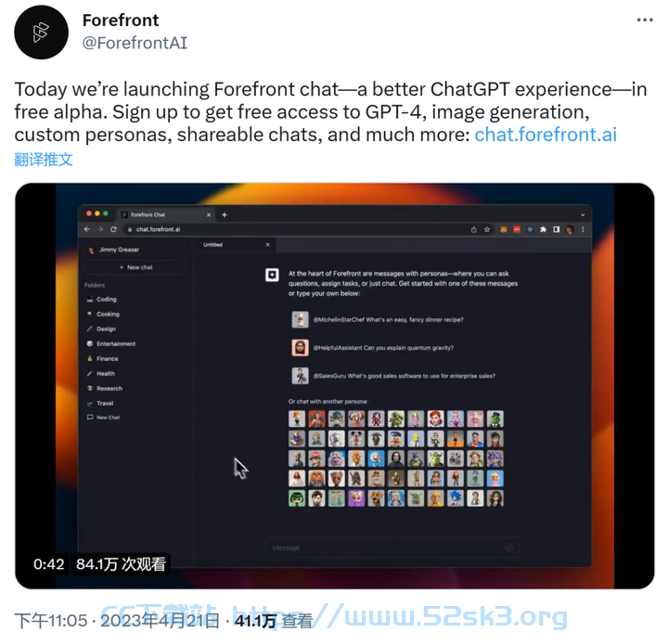Click 翻译推文 to translate the tweet
The height and width of the screenshot is (644, 668).
tap(44, 160)
